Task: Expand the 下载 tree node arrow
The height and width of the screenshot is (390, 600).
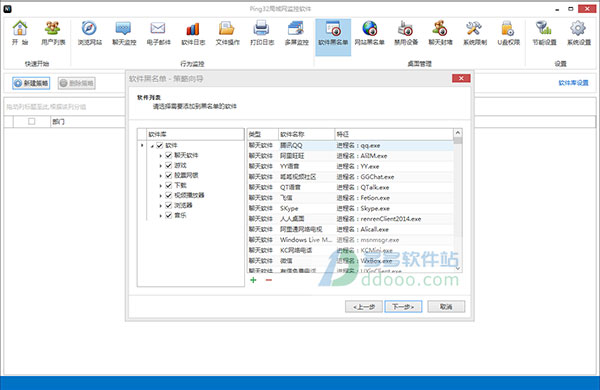Action: [x=161, y=186]
